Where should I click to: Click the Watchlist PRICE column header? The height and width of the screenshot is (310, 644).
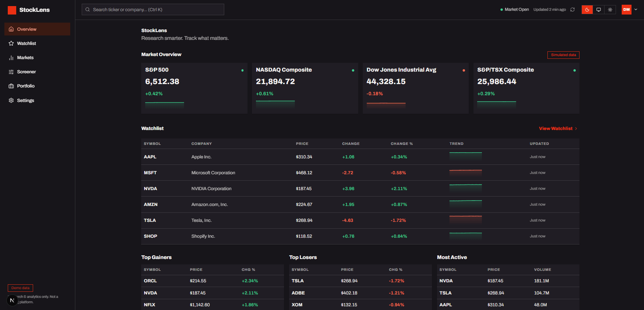point(302,144)
